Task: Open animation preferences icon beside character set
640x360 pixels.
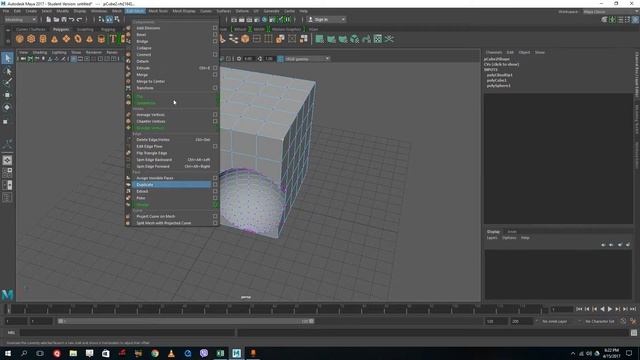Action: pos(633,321)
